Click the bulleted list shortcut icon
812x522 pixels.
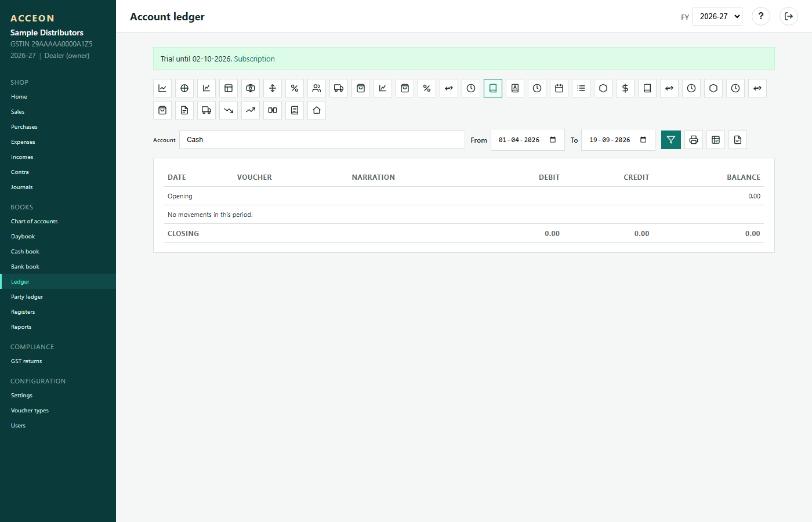[581, 88]
